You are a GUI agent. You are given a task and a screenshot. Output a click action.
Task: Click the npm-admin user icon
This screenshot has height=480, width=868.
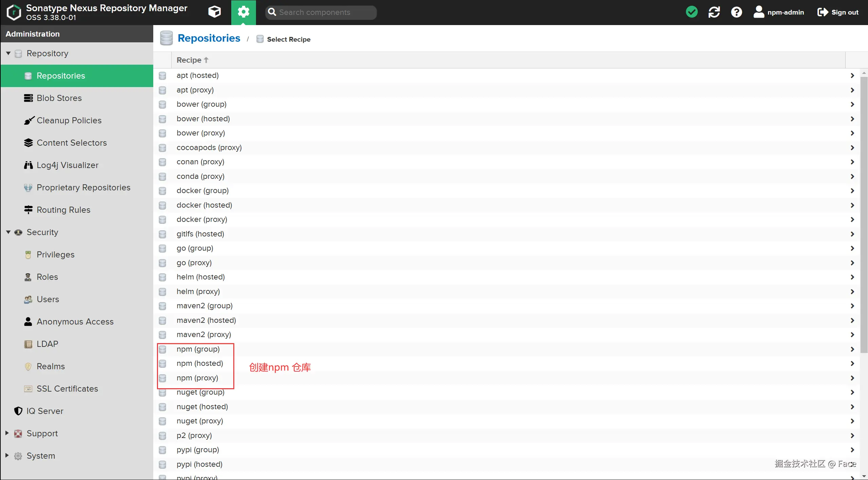[758, 12]
